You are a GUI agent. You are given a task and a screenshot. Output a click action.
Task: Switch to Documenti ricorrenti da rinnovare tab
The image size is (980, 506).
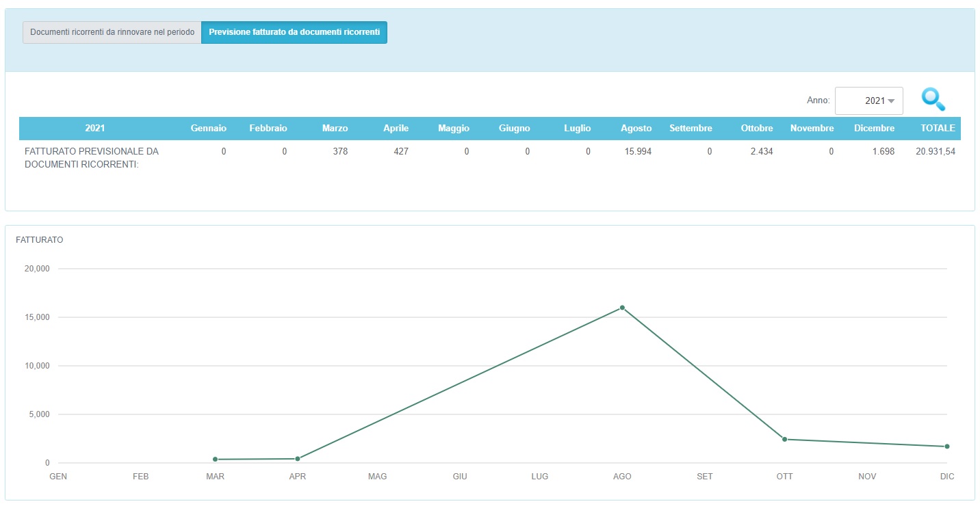tap(112, 32)
